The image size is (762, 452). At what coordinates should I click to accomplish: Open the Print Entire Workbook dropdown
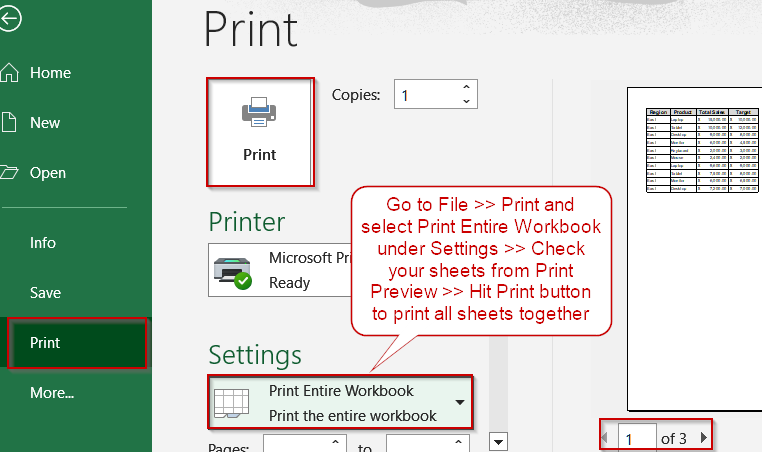pyautogui.click(x=340, y=402)
